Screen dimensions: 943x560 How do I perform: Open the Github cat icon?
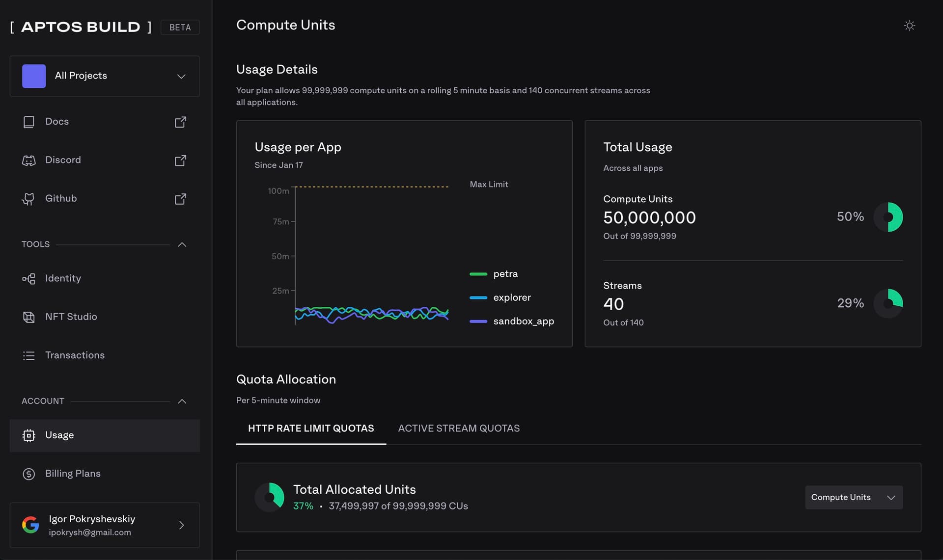click(x=28, y=199)
